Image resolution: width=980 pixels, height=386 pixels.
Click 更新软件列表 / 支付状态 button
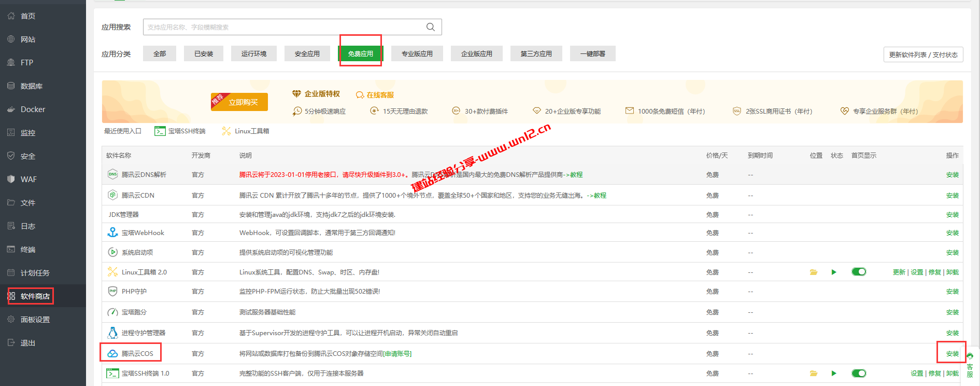pyautogui.click(x=924, y=54)
